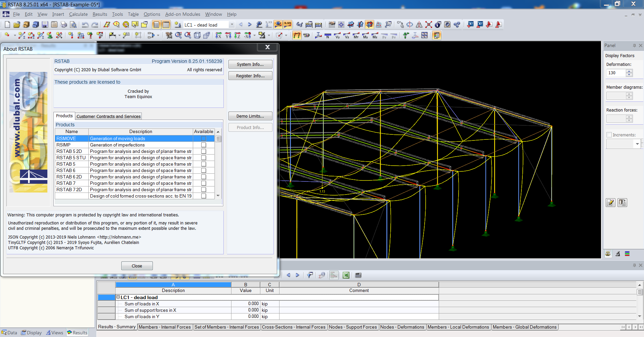
Task: Click the System Info... button
Action: point(250,64)
